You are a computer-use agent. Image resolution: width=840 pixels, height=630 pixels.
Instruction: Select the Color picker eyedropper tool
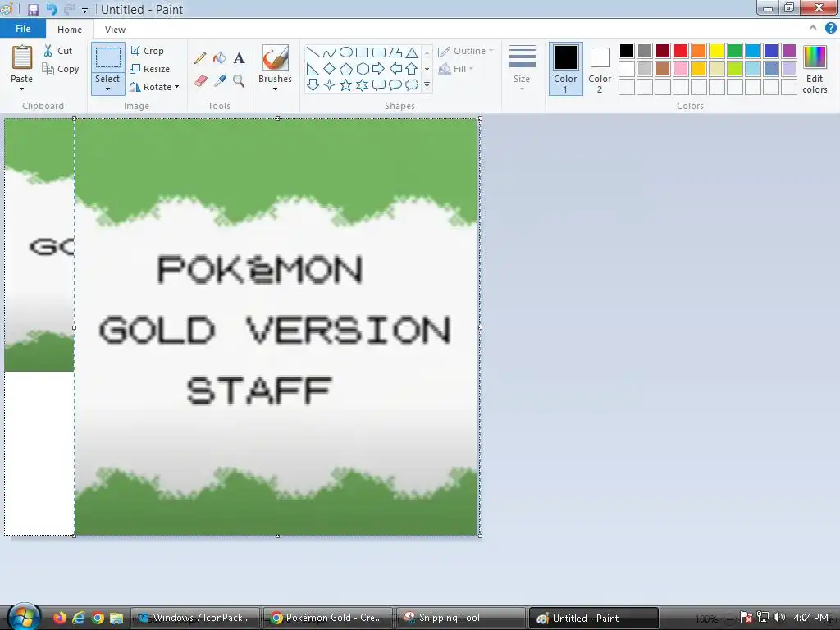[x=220, y=81]
